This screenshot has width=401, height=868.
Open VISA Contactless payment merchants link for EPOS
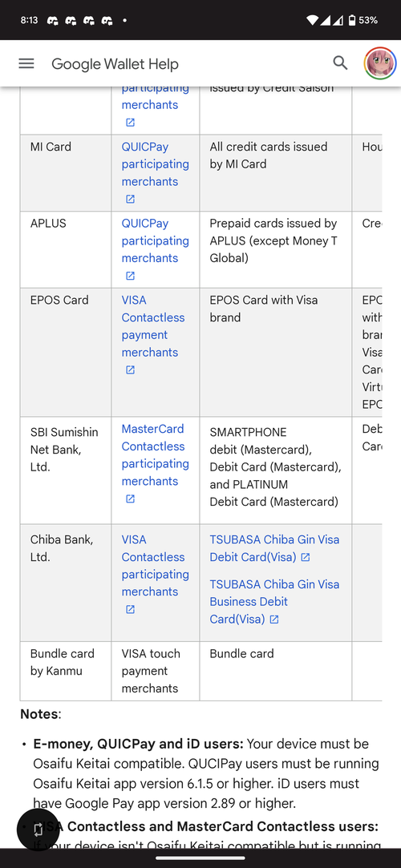coord(153,326)
